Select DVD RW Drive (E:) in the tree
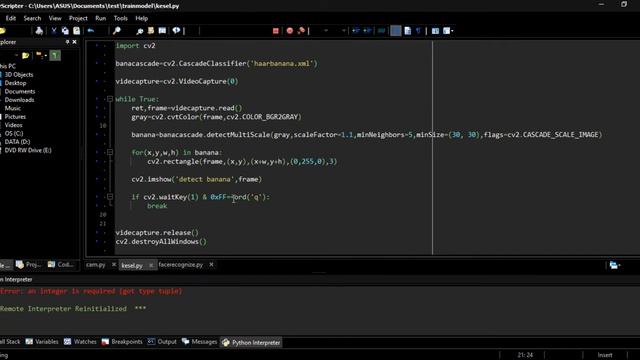This screenshot has height=360, width=640. (28, 150)
